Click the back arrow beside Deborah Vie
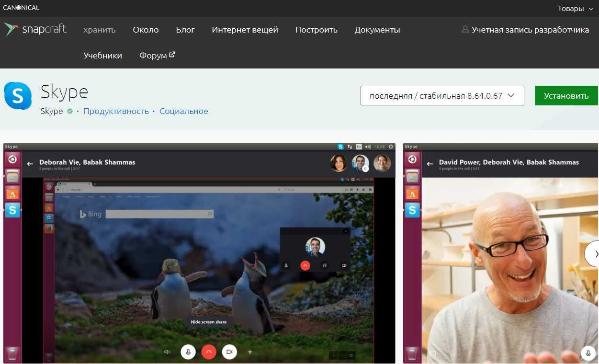 [30, 164]
